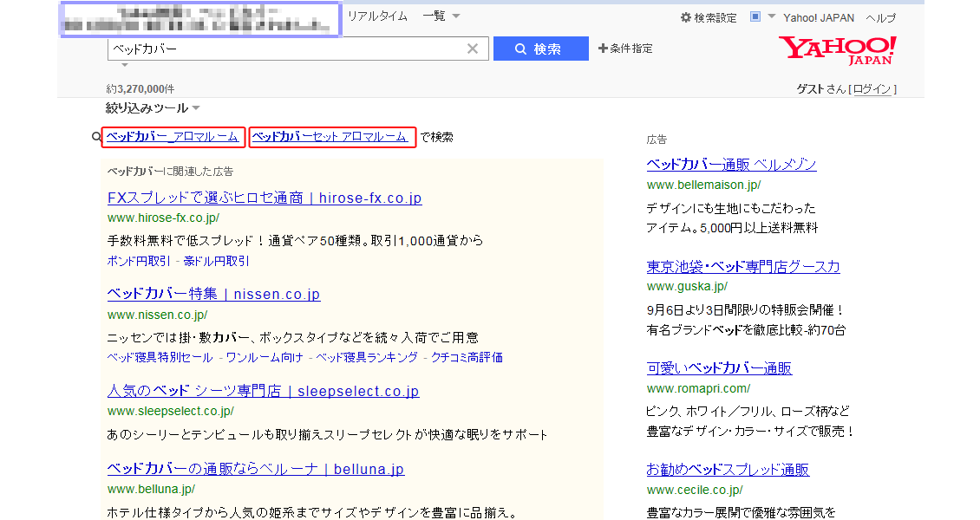
Task: Open 人気のベッド シーツ専門店 sleepselect result
Action: [x=263, y=391]
